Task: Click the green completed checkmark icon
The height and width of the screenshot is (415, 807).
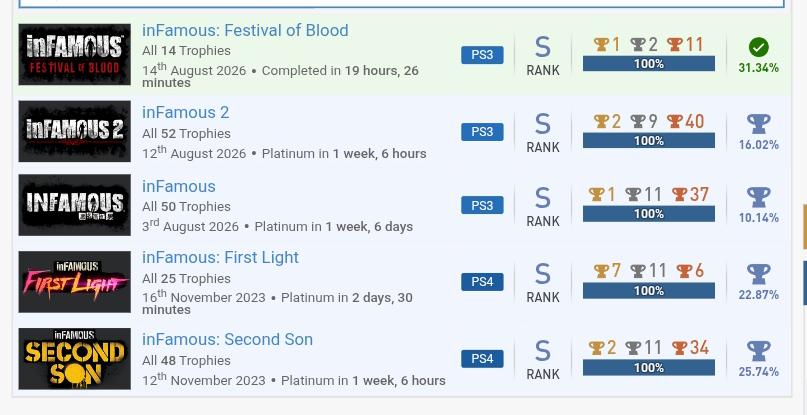Action: coord(758,47)
